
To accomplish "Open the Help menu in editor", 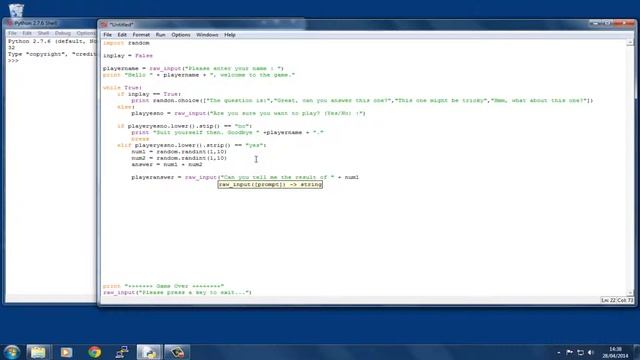I will [230, 35].
